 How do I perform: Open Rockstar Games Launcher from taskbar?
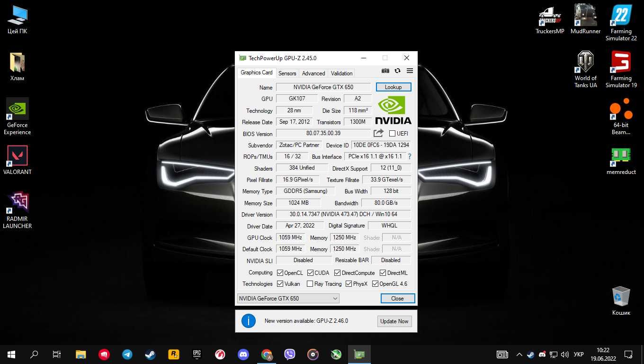[174, 354]
